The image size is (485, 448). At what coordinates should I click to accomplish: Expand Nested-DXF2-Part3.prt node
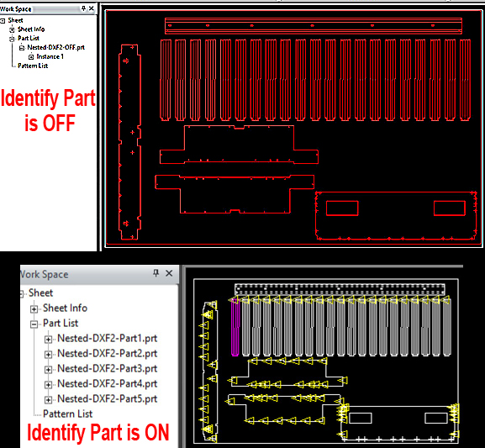(x=48, y=370)
